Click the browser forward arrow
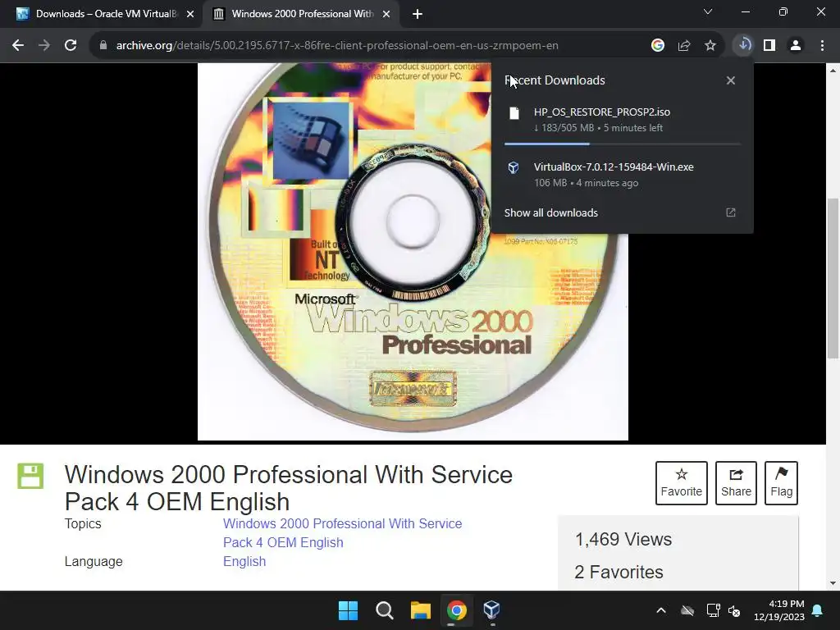Screen dimensions: 840x630 click(x=44, y=46)
